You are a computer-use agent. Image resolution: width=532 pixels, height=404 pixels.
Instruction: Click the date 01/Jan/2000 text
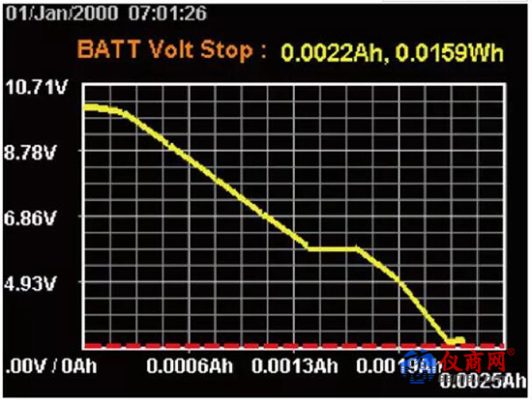[x=63, y=13]
